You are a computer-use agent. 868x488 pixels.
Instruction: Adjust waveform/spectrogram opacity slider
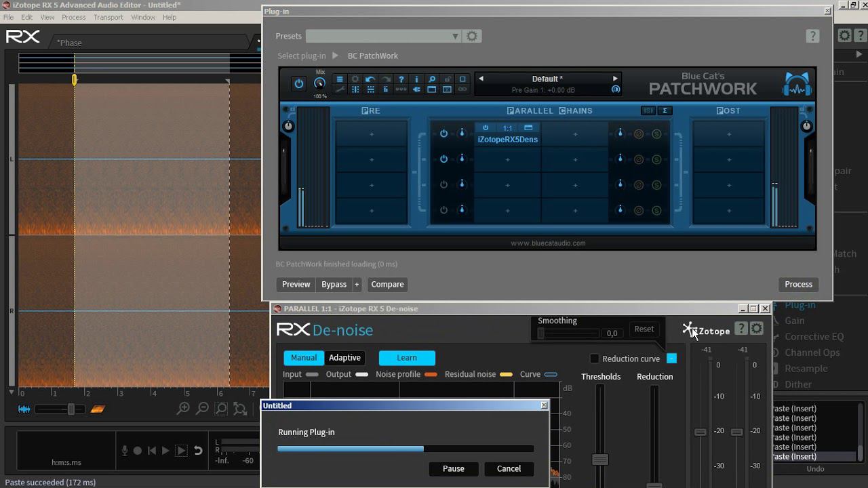pos(71,409)
